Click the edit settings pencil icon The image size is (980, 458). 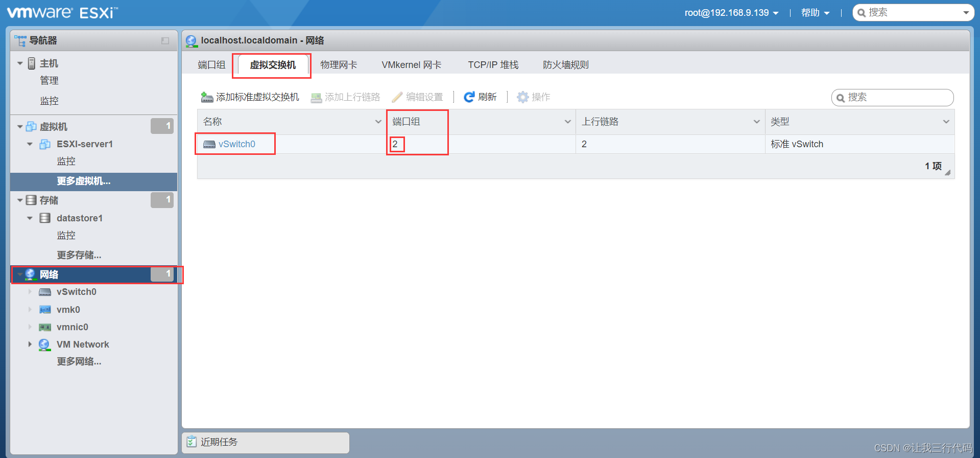pyautogui.click(x=397, y=97)
